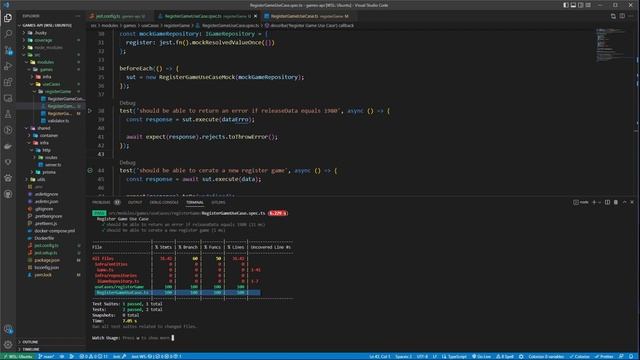This screenshot has height=360, width=640.
Task: Open the Output panel tab
Action: click(x=135, y=202)
